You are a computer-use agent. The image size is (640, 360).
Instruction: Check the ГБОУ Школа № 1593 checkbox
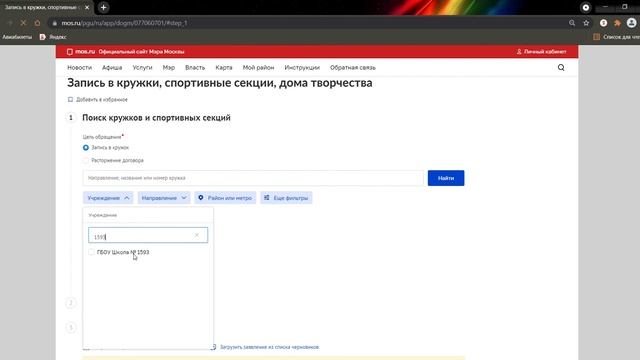point(91,252)
